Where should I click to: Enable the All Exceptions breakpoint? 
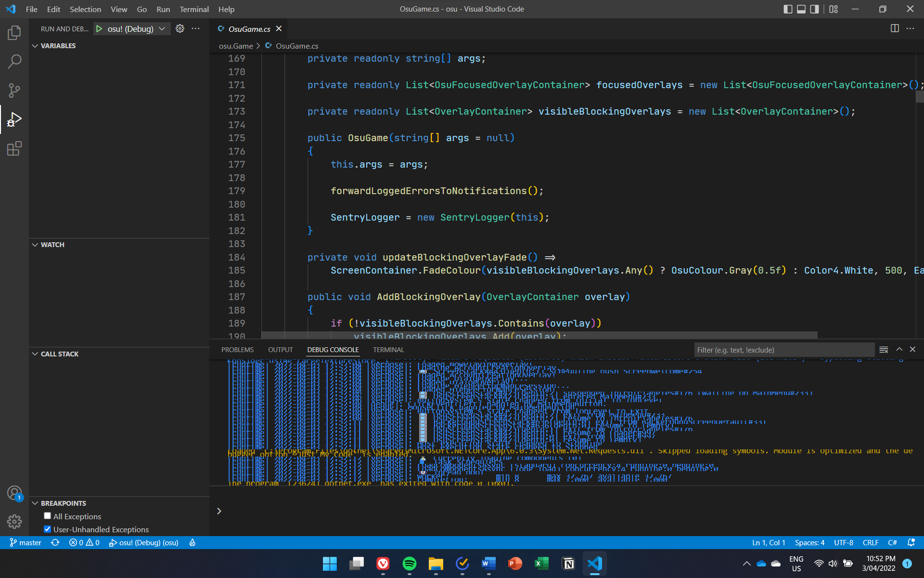47,515
